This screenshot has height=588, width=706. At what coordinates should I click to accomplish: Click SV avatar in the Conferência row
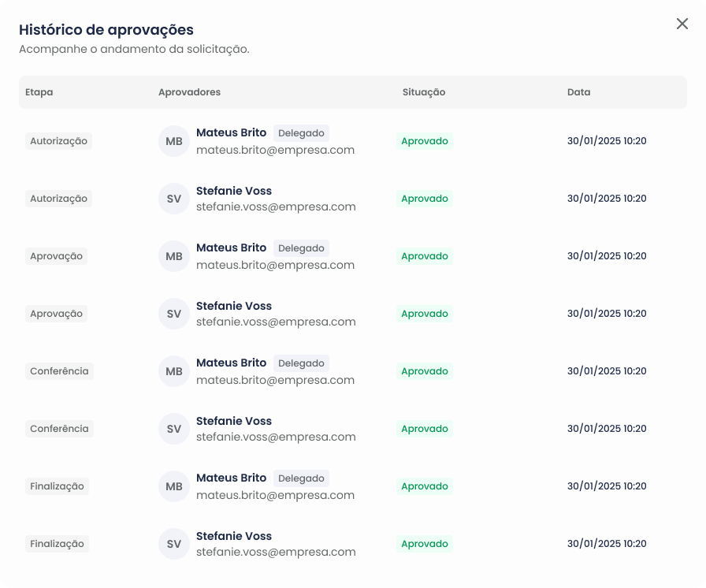point(174,429)
